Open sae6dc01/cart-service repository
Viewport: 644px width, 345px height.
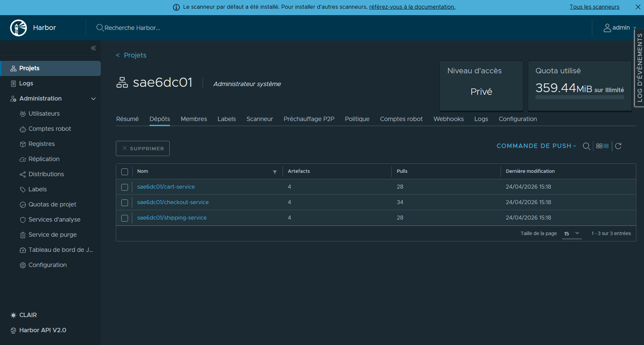click(x=166, y=187)
